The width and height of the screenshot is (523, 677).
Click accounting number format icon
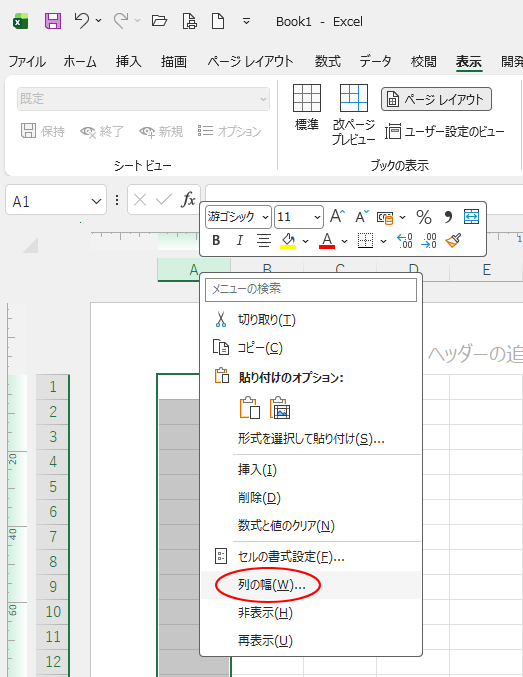click(385, 217)
